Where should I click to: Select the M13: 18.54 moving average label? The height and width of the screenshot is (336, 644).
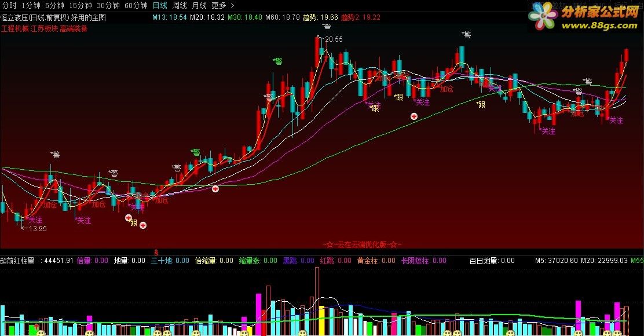(x=169, y=17)
